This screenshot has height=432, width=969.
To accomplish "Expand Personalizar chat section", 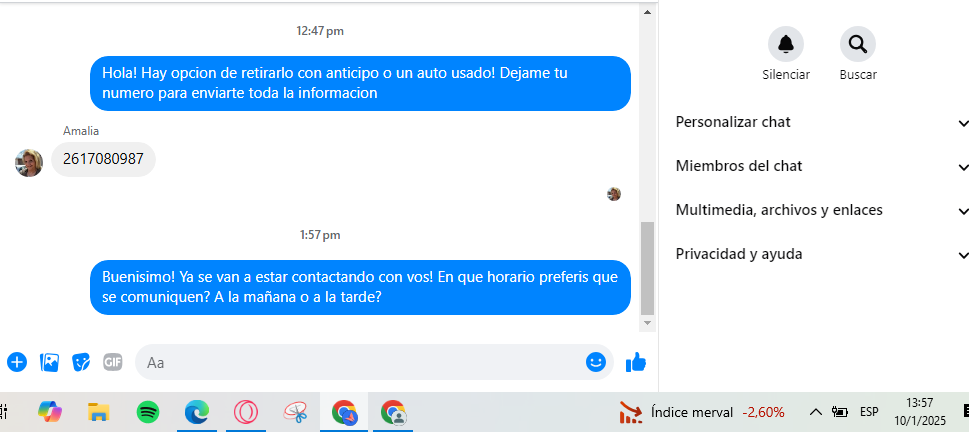I will click(x=822, y=122).
